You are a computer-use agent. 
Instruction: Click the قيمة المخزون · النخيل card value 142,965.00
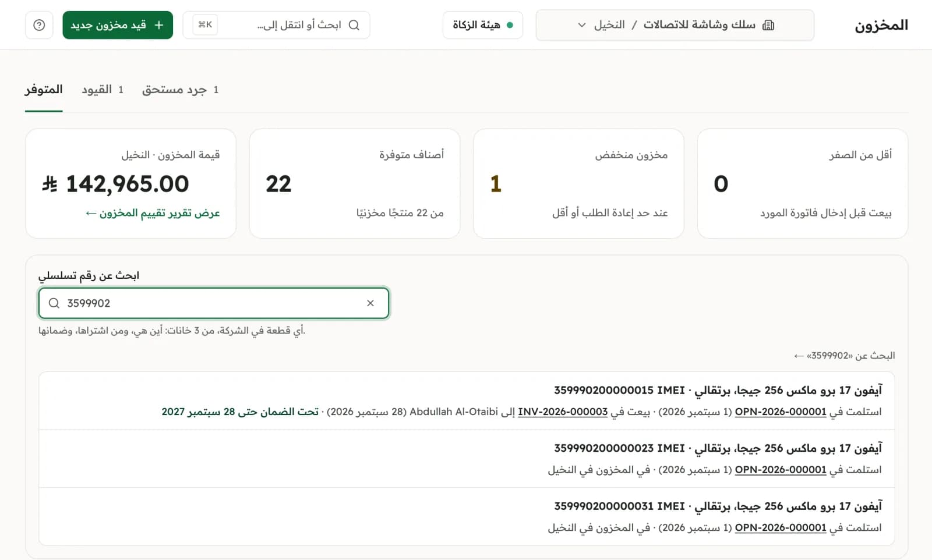(x=115, y=184)
